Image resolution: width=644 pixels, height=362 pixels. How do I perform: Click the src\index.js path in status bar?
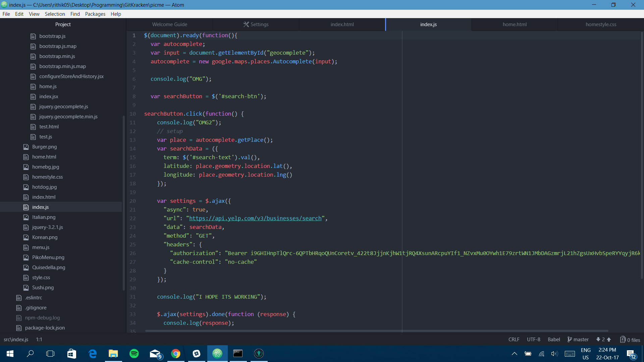(x=16, y=340)
